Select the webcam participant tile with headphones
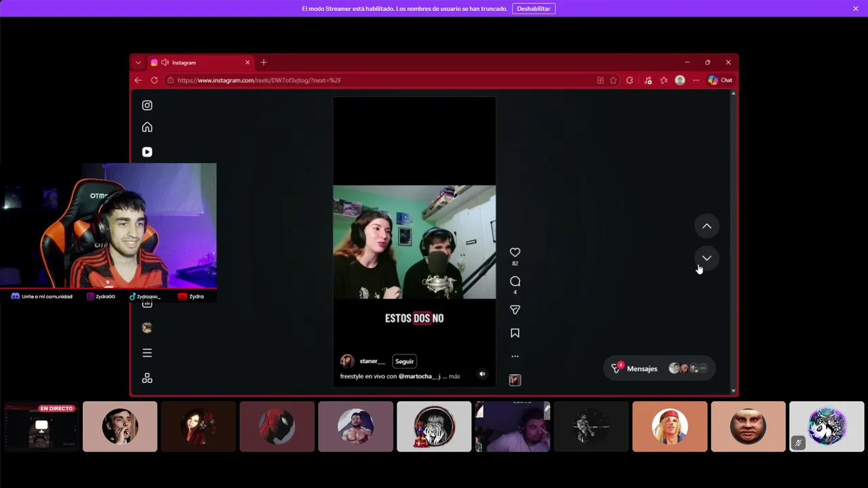The width and height of the screenshot is (868, 488). click(513, 426)
